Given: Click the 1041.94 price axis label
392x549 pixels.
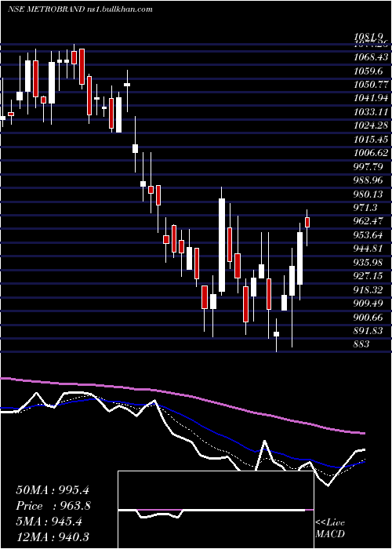Looking at the screenshot, I should [372, 98].
